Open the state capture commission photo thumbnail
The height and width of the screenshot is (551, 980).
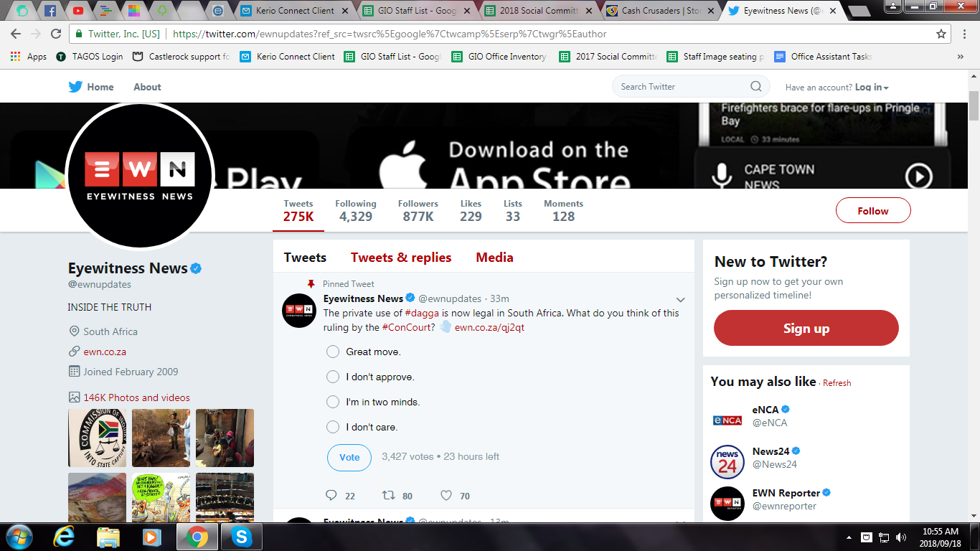pos(97,438)
